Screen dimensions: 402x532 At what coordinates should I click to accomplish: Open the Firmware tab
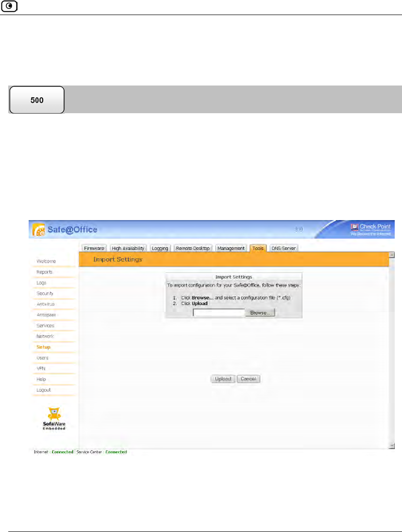(94, 248)
